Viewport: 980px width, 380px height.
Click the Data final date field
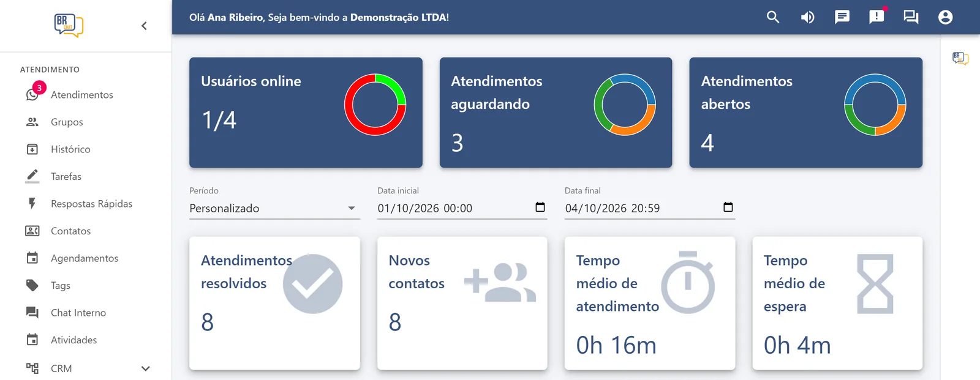click(649, 208)
